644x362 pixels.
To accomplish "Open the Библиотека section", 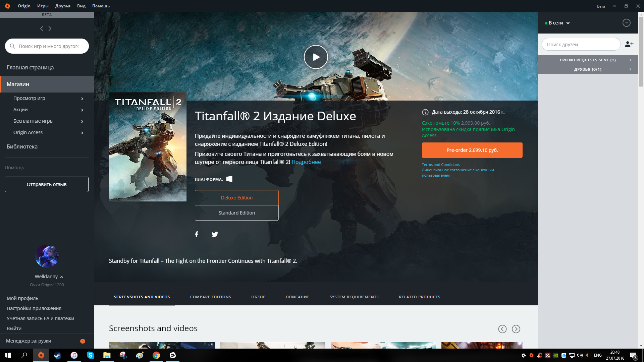I will [22, 146].
